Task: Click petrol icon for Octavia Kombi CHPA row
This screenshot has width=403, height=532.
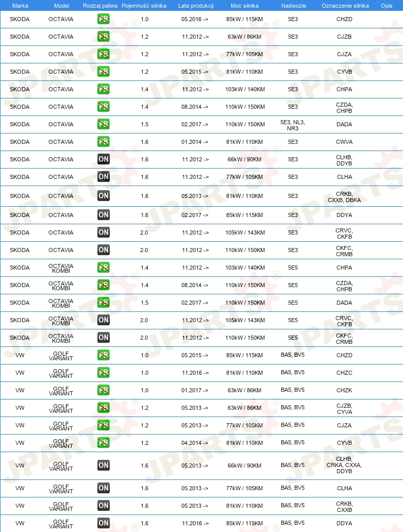Action: click(x=103, y=268)
